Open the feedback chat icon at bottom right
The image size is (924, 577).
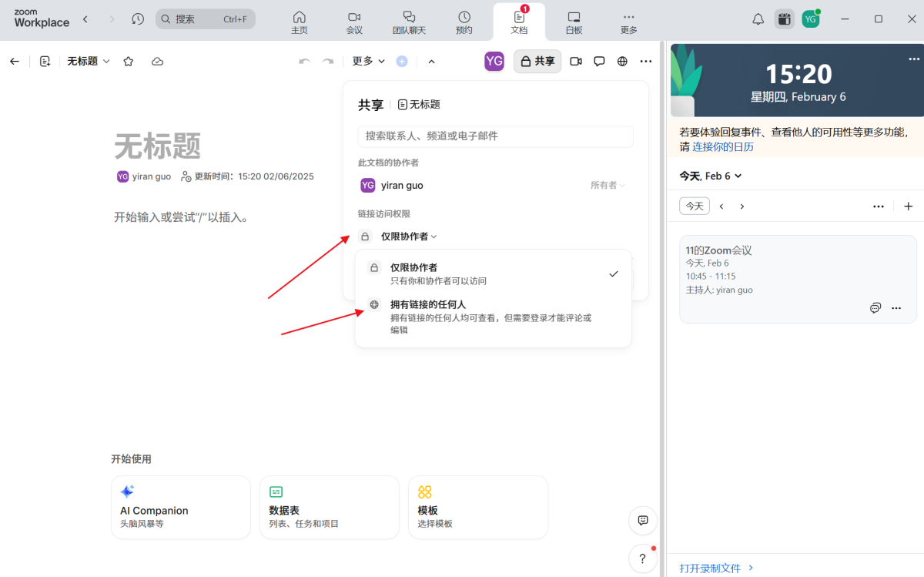click(643, 521)
